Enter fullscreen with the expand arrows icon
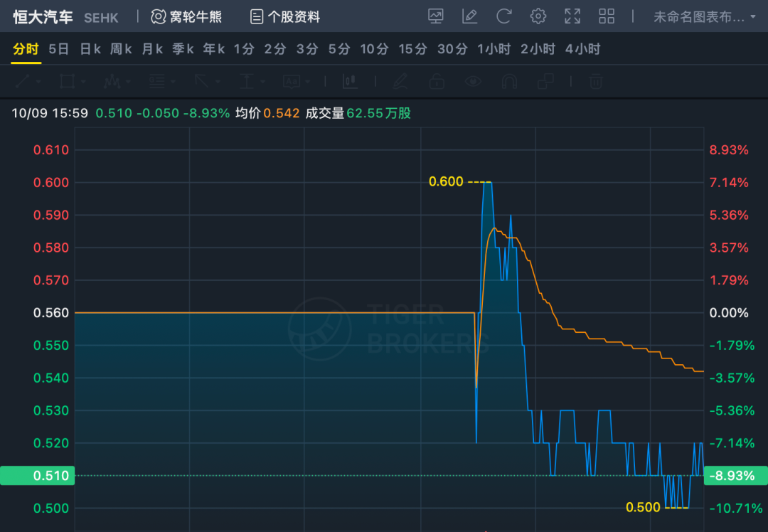The width and height of the screenshot is (768, 532). click(572, 16)
